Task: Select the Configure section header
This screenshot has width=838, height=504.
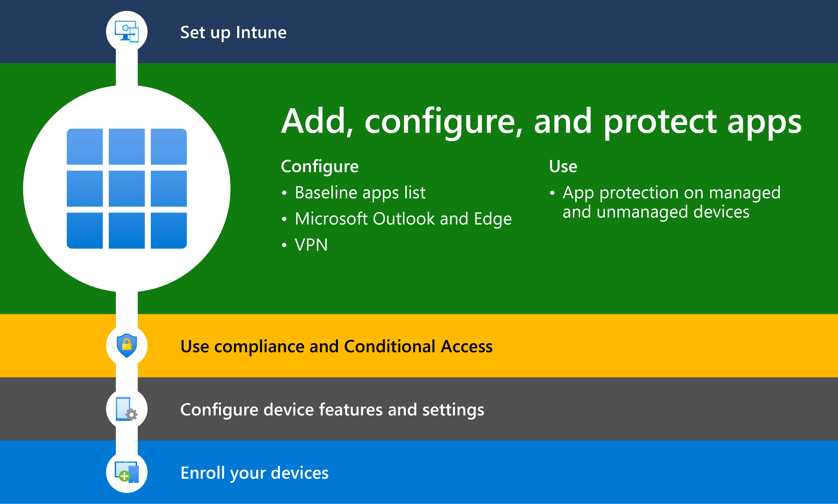Action: [320, 166]
